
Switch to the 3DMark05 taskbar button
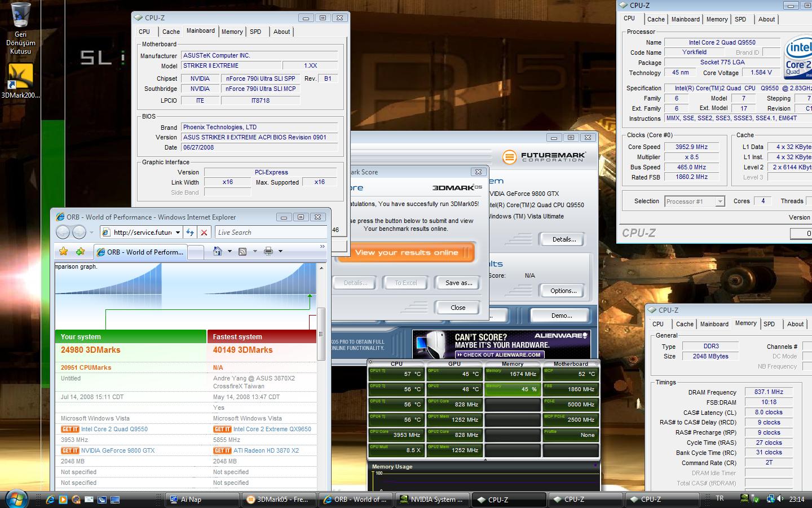click(280, 500)
